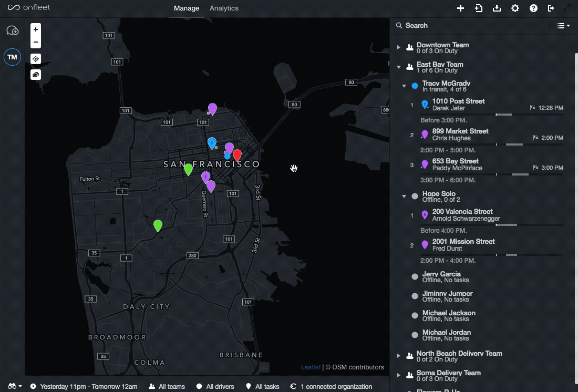Create a new task with plus icon
This screenshot has height=392, width=578.
460,8
